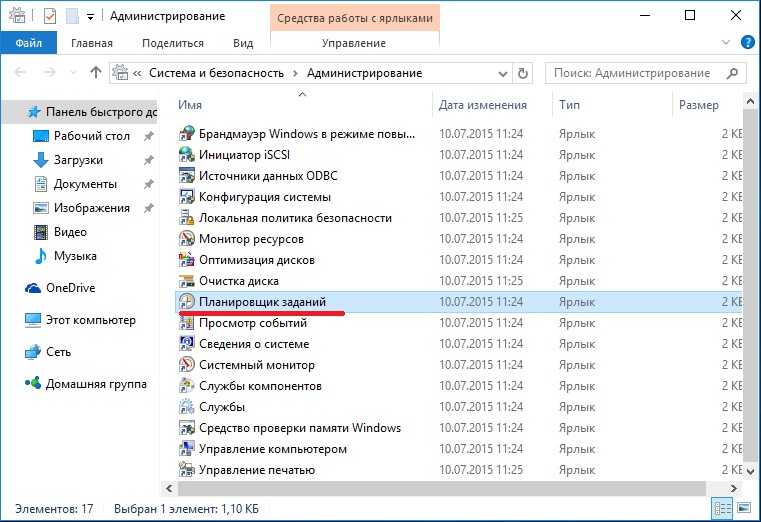Select the Инициатор iSCSI icon

[x=187, y=155]
